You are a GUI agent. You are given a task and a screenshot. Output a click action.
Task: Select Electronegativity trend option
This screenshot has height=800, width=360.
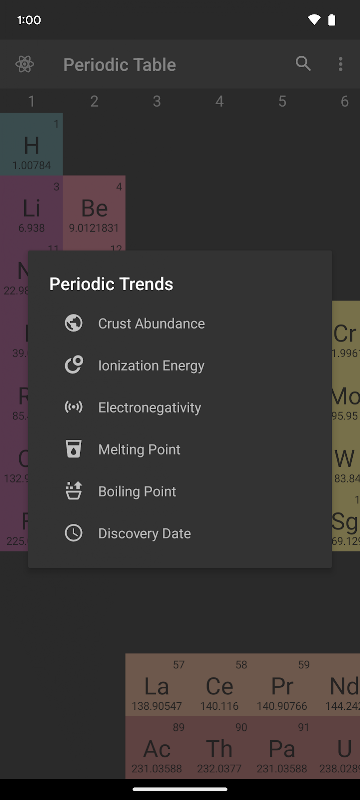point(179,407)
